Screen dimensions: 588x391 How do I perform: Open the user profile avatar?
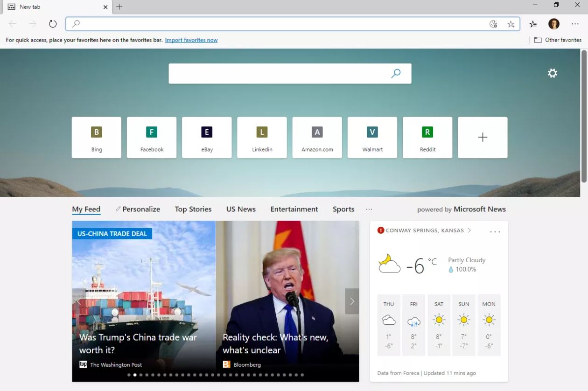pyautogui.click(x=554, y=24)
